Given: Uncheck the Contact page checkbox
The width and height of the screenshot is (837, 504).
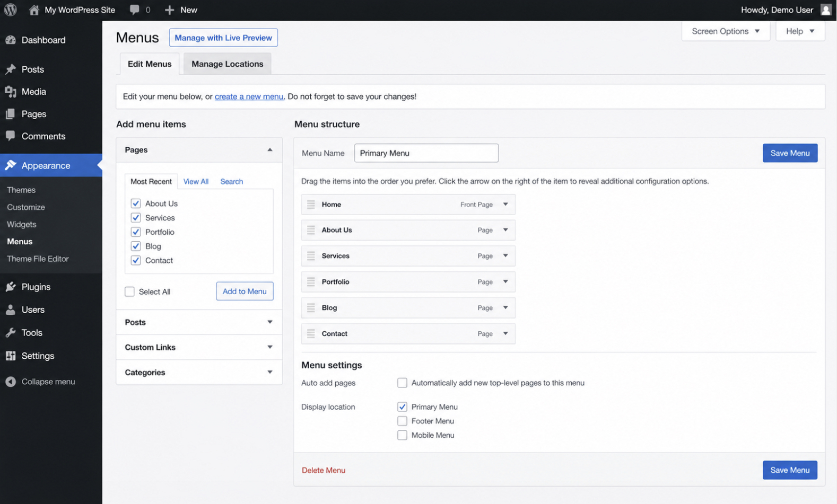Looking at the screenshot, I should (x=136, y=260).
